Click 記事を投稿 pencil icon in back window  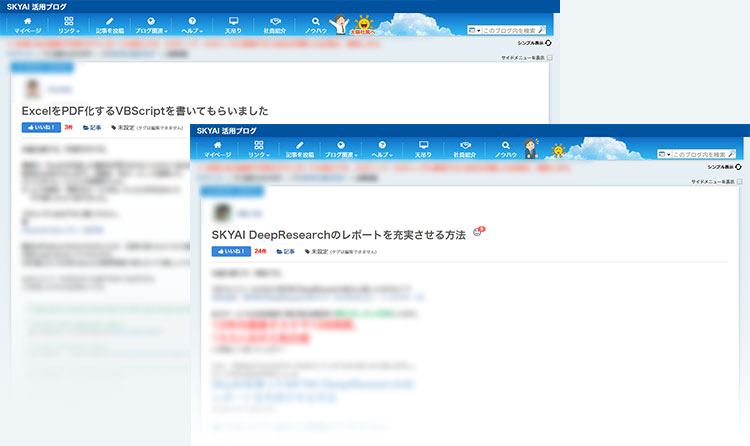[110, 25]
